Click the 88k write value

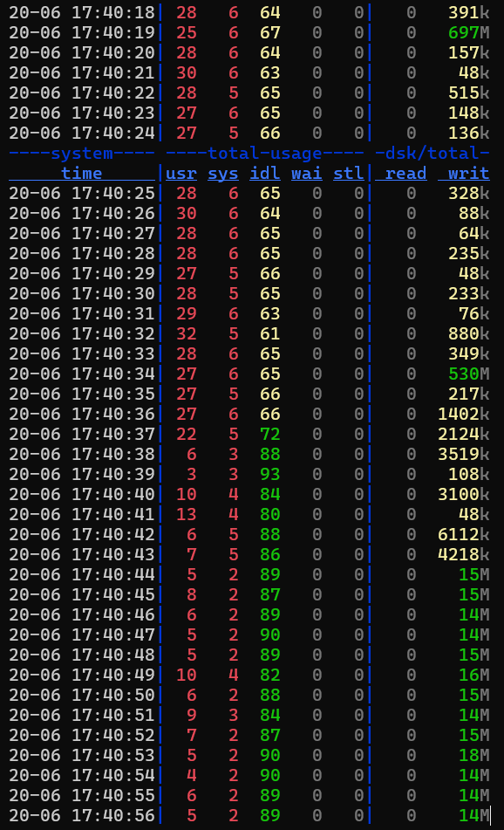pyautogui.click(x=473, y=213)
